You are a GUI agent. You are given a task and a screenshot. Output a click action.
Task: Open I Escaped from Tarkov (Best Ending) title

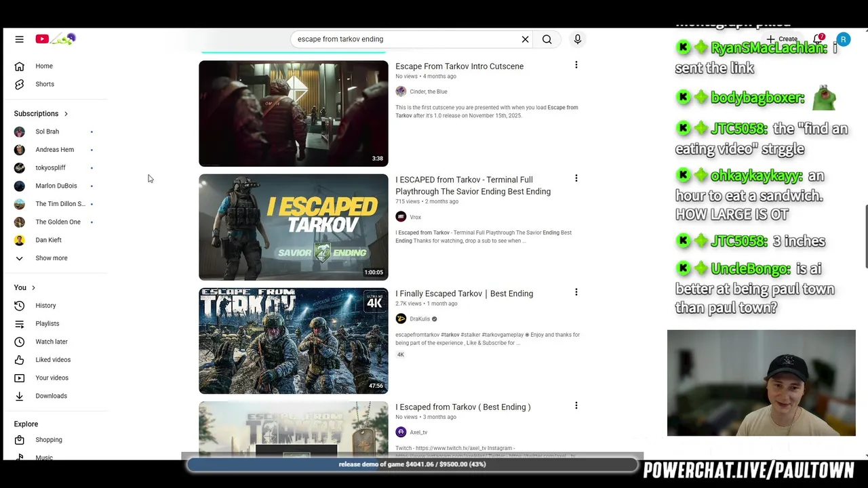click(463, 407)
